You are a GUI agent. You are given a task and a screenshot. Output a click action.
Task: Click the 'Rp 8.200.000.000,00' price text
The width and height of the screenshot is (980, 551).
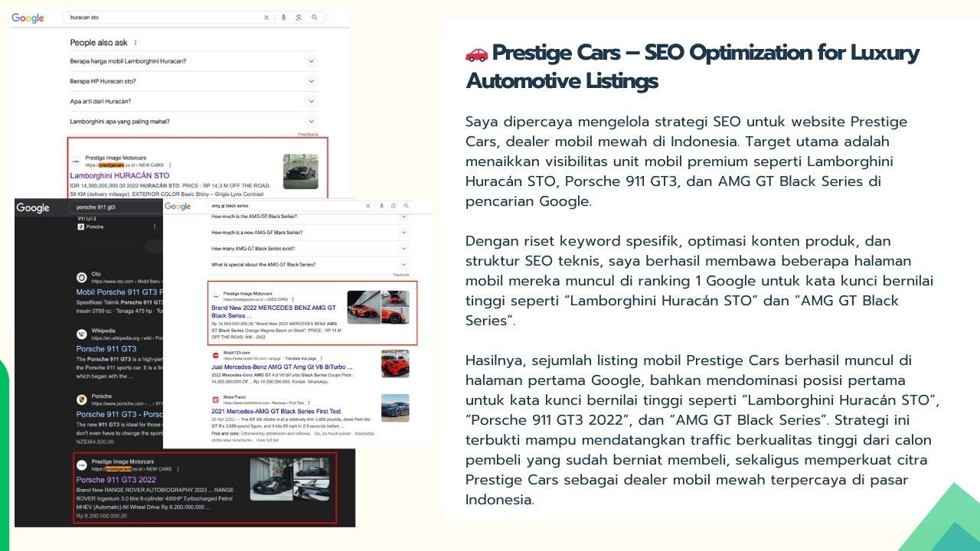102,516
